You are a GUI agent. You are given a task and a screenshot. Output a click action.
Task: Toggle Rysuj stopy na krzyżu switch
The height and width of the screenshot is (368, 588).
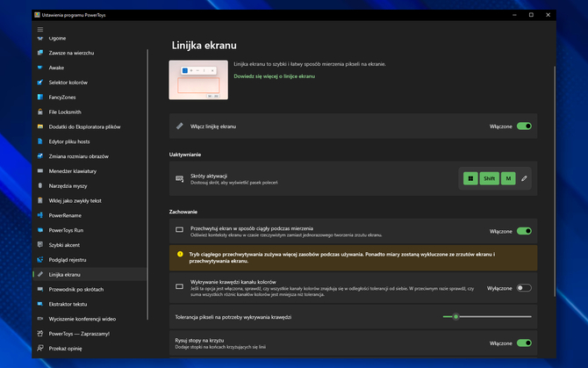524,343
